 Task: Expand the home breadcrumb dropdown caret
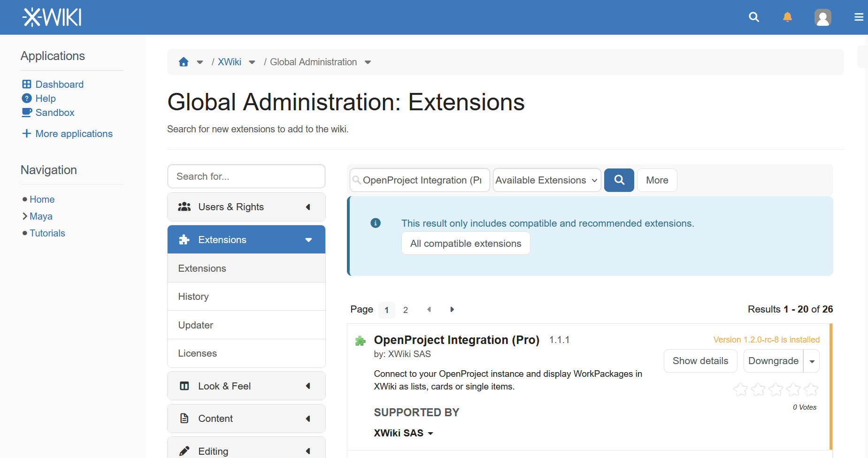point(200,62)
